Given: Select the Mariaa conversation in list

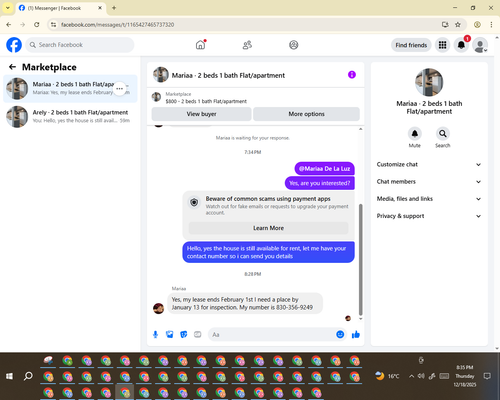Looking at the screenshot, I should pos(70,89).
